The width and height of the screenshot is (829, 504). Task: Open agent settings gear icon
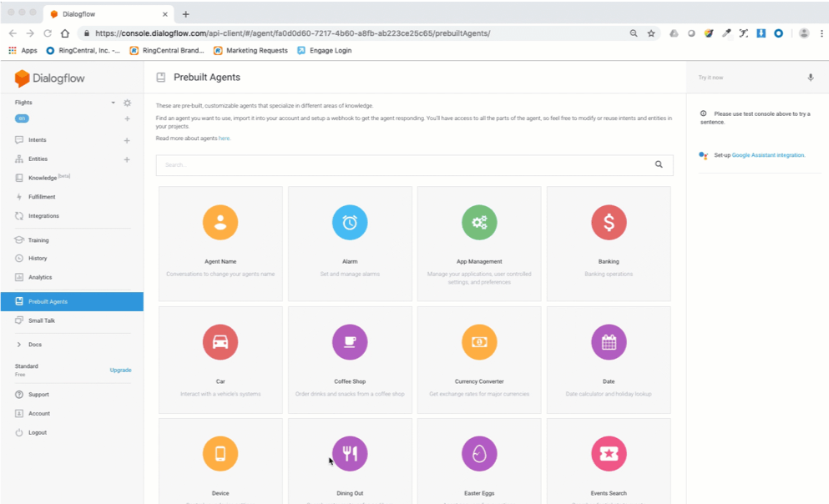tap(128, 103)
